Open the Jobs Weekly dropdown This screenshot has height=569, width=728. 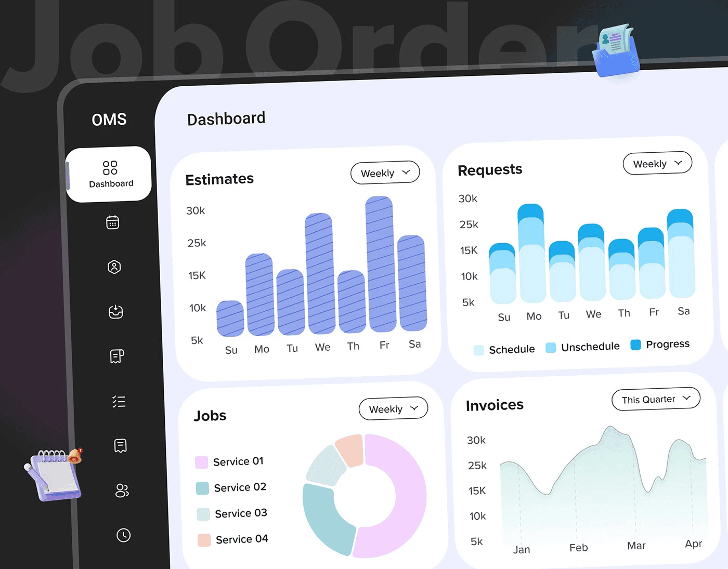point(394,408)
